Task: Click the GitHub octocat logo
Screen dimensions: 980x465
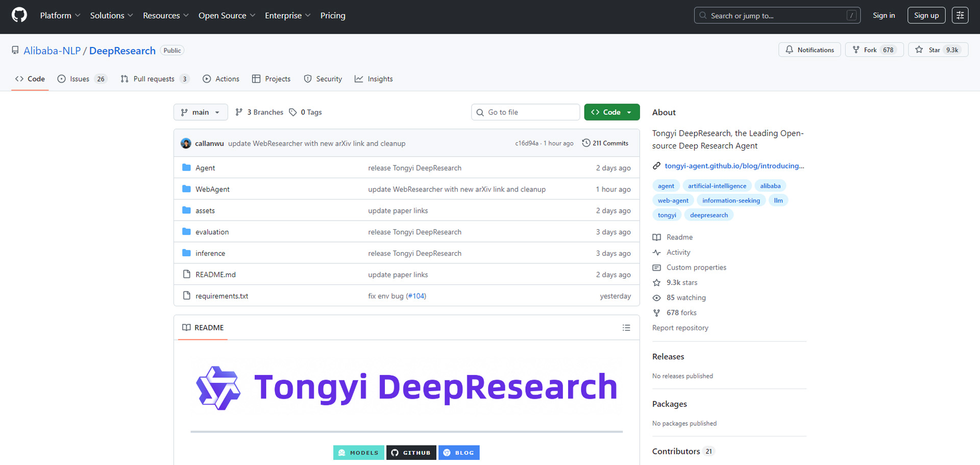Action: point(19,15)
